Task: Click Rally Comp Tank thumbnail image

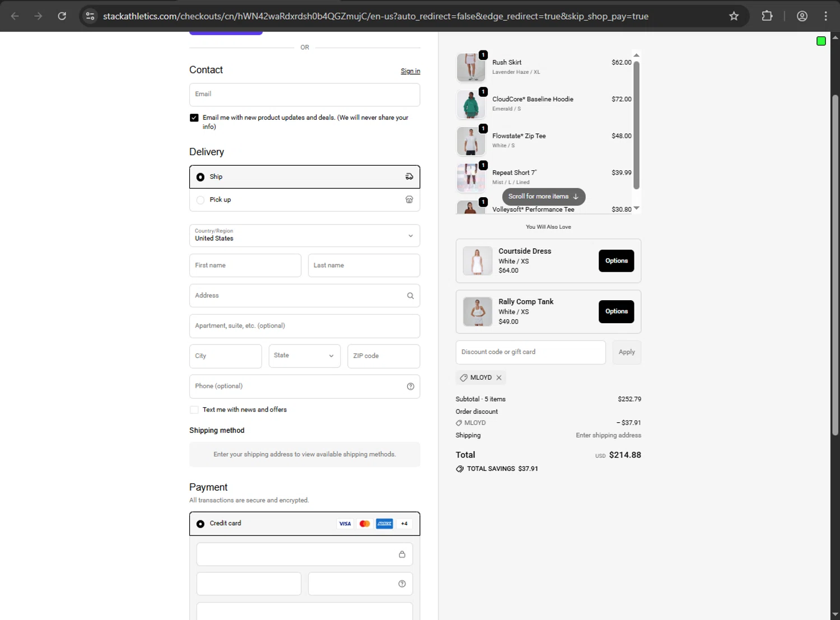Action: [478, 312]
